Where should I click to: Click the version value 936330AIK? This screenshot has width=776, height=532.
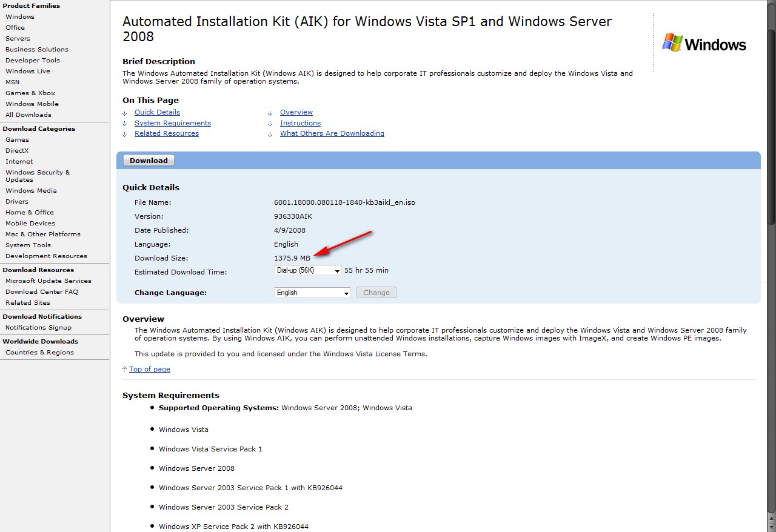point(293,216)
